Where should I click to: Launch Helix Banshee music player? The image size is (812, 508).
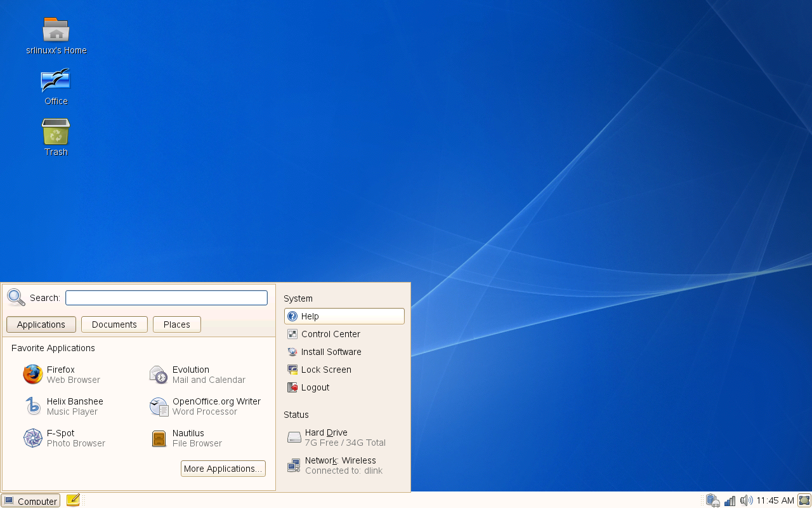coord(63,406)
